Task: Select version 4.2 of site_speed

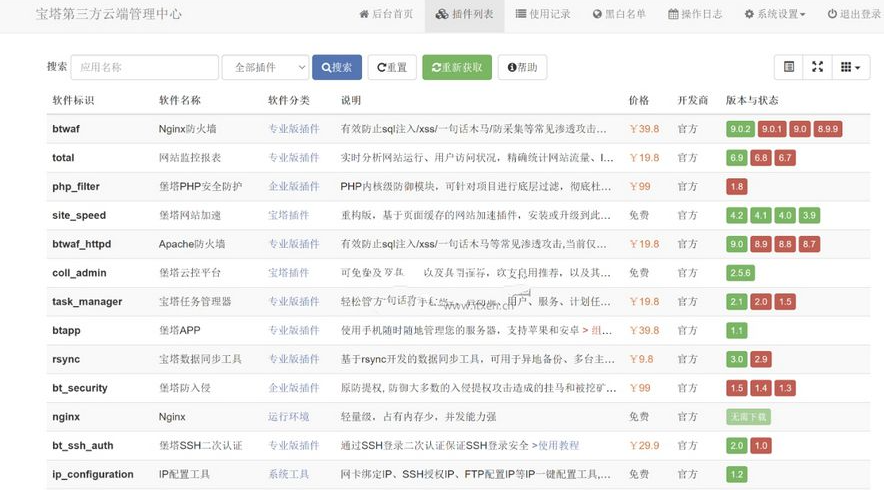Action: pyautogui.click(x=737, y=215)
